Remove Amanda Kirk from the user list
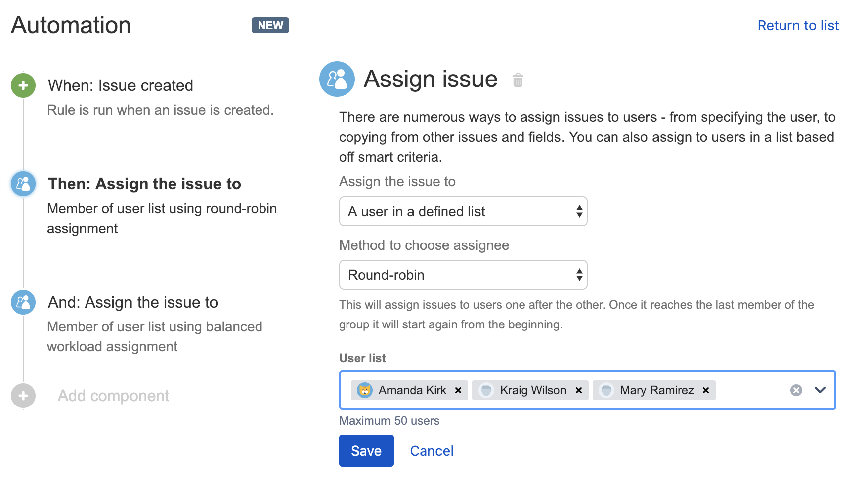This screenshot has height=486, width=868. click(458, 390)
